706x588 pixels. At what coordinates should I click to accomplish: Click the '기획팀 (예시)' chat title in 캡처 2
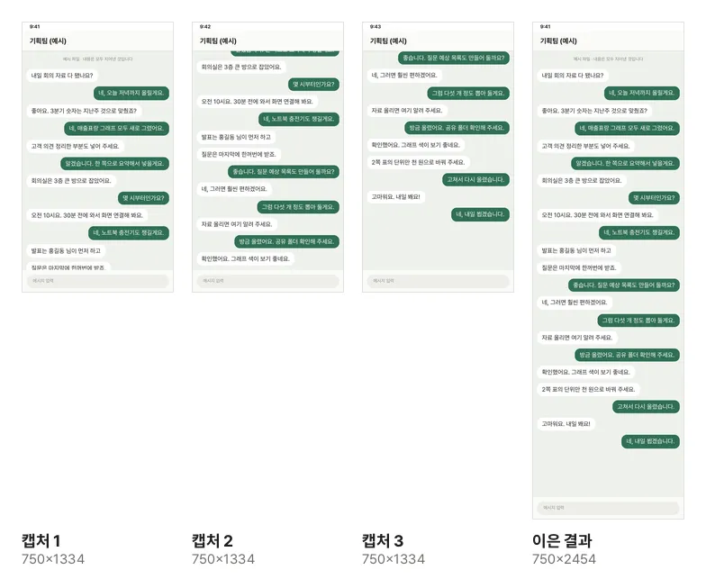point(218,41)
